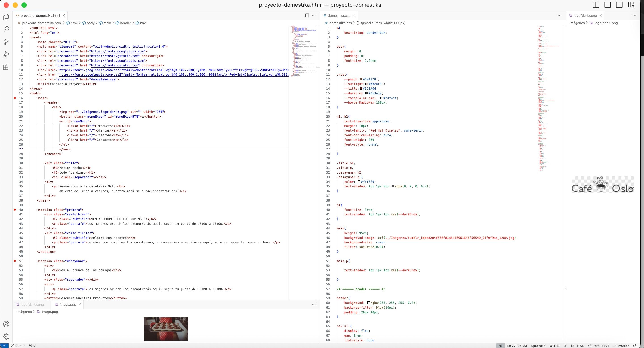Open the Search view icon
This screenshot has width=644, height=348.
tap(6, 29)
